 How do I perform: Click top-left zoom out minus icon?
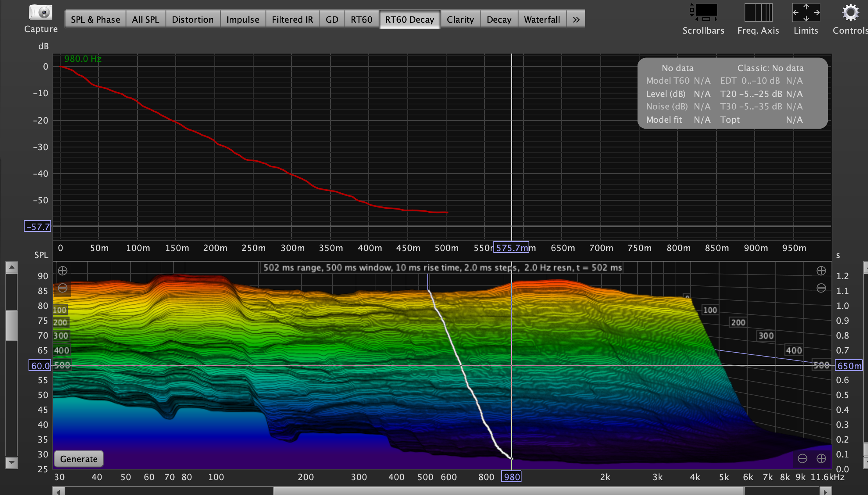click(63, 288)
